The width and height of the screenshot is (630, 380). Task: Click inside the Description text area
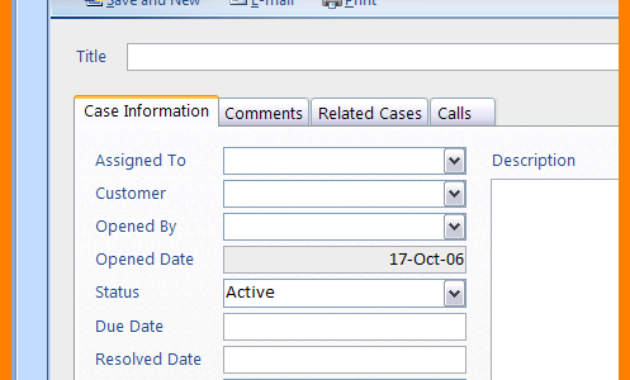555,280
